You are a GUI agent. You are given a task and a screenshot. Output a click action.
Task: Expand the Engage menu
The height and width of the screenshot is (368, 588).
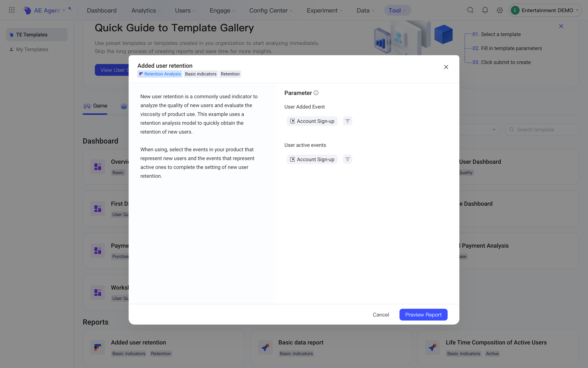pos(222,10)
